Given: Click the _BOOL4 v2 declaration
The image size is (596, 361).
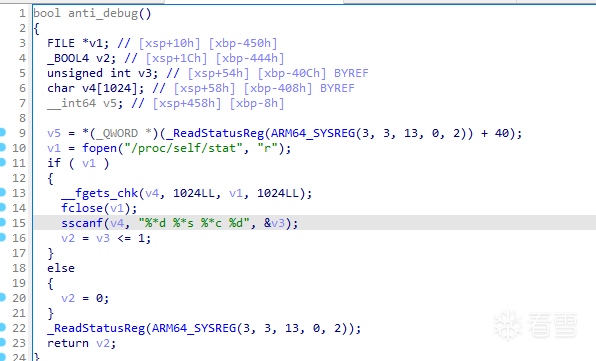Looking at the screenshot, I should [82, 58].
